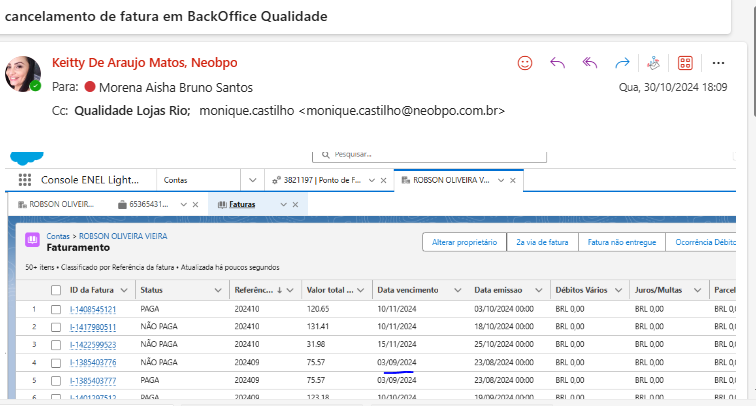This screenshot has width=756, height=406.
Task: Add a reaction with the smiley icon
Action: [x=525, y=63]
